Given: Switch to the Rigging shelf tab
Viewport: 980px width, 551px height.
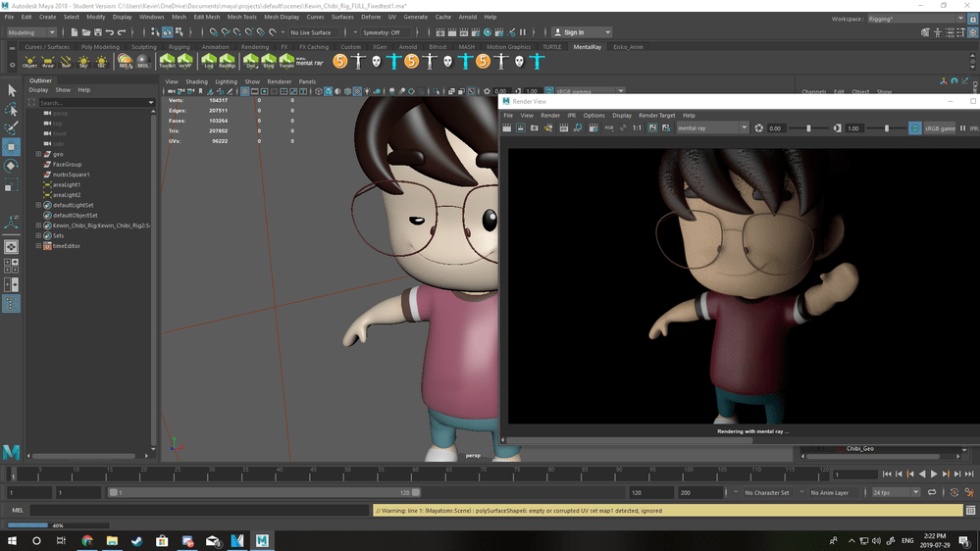Looking at the screenshot, I should pyautogui.click(x=179, y=47).
